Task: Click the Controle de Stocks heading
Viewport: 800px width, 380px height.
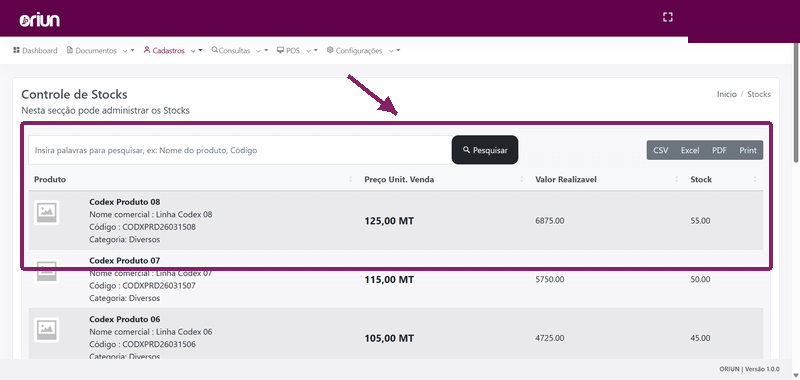Action: coord(74,94)
